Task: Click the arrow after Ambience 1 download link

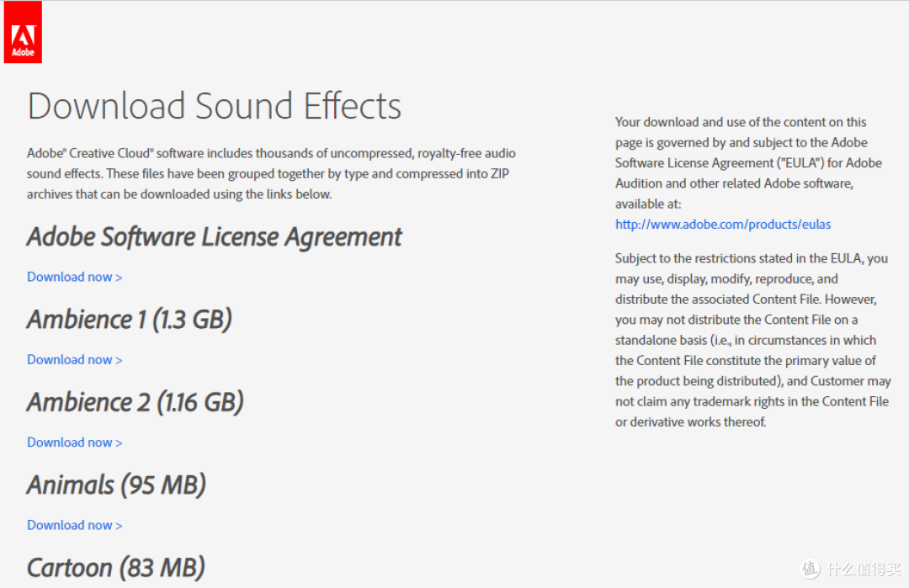Action: coord(119,360)
